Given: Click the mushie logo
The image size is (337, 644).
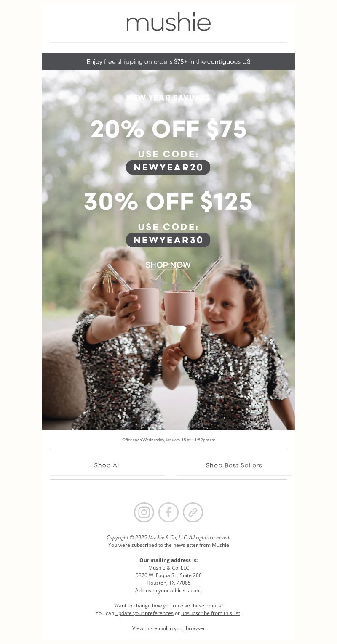Looking at the screenshot, I should point(168,22).
